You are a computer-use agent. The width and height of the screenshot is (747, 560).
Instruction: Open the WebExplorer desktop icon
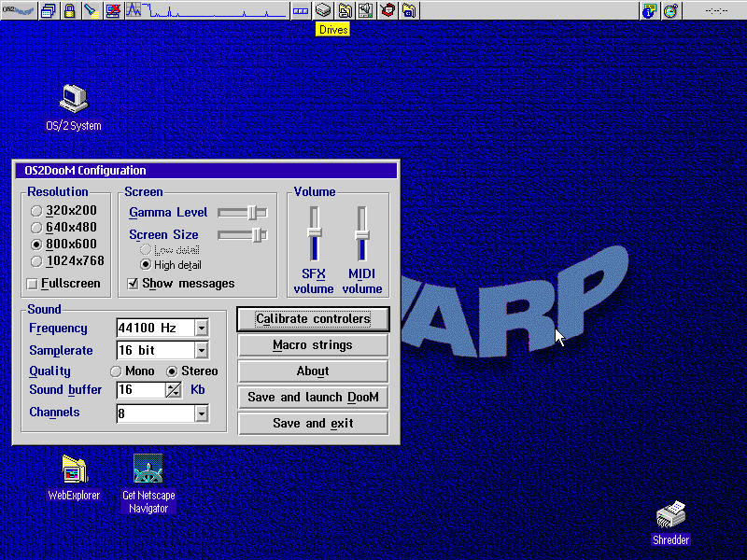pos(74,468)
